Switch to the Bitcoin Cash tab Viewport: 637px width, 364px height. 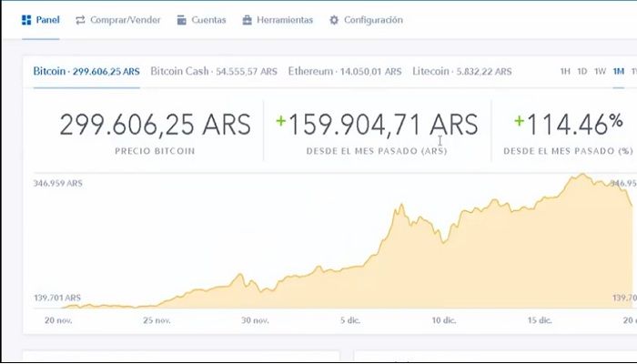click(213, 71)
